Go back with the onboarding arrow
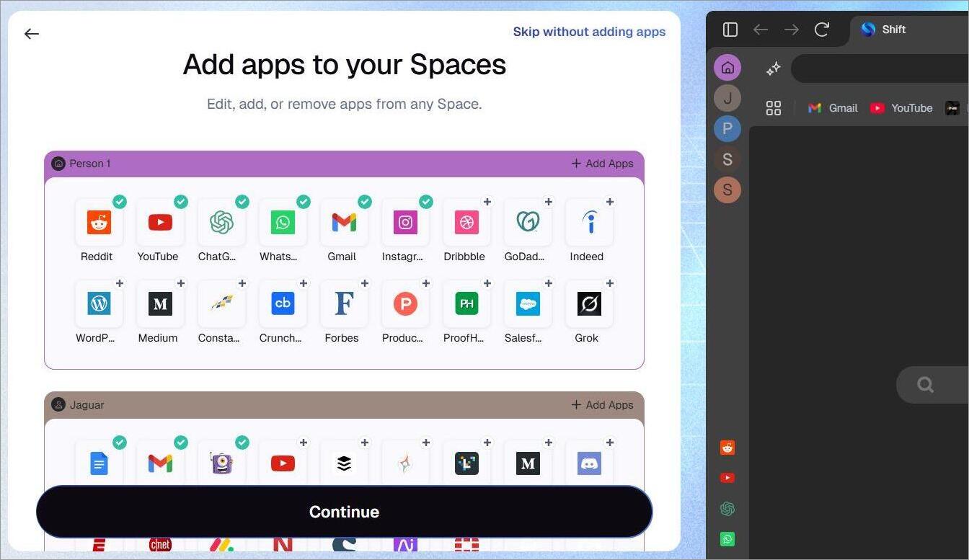Viewport: 969px width, 560px height. pyautogui.click(x=31, y=34)
